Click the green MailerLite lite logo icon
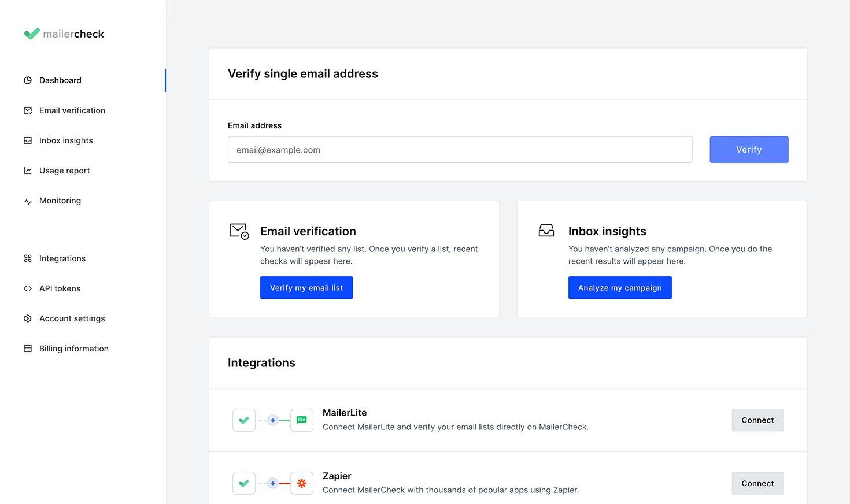Viewport: 850px width, 504px height. [302, 420]
